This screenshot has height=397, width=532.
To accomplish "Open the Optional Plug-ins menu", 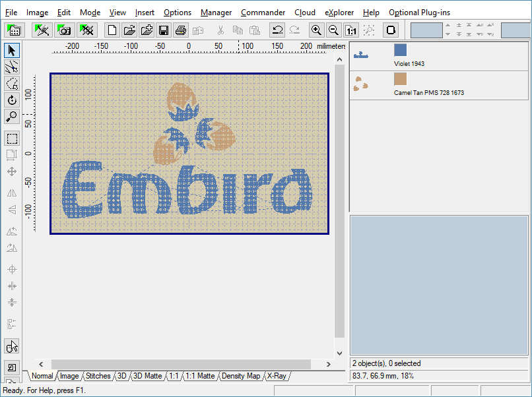I will coord(419,13).
